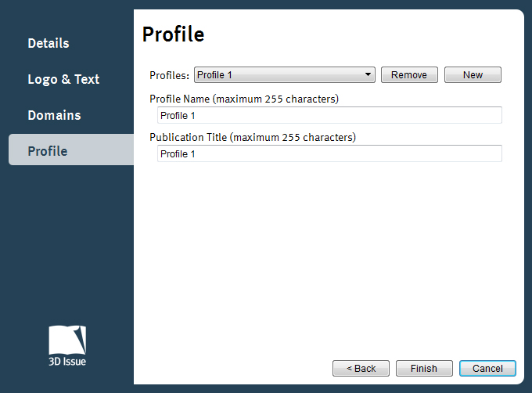
Task: Click the Publication Title maximum characters label
Action: click(252, 138)
